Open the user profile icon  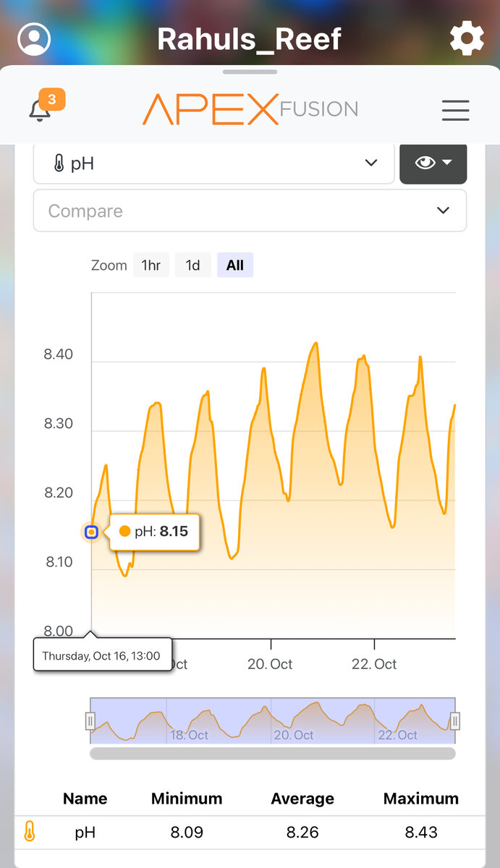[x=34, y=39]
